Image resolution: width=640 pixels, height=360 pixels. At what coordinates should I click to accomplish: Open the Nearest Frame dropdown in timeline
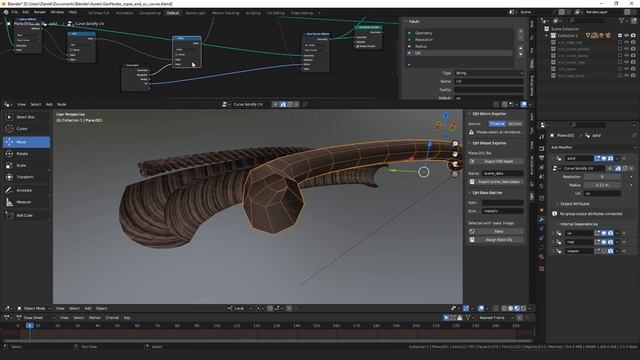point(496,318)
